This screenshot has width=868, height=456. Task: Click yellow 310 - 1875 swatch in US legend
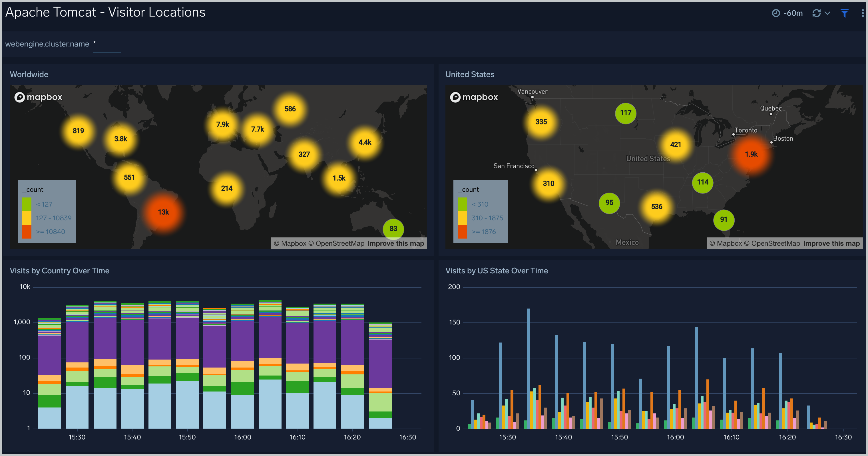point(463,218)
